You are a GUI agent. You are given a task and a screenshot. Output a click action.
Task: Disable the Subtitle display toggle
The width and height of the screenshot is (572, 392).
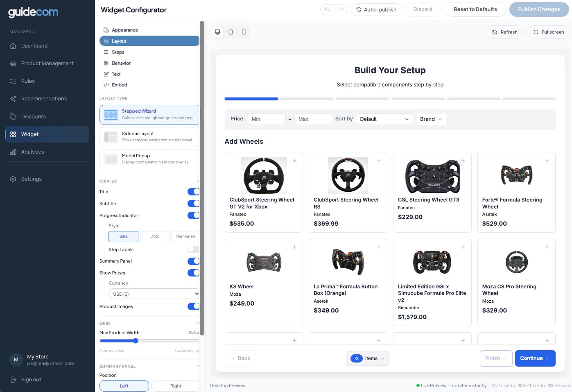[193, 204]
